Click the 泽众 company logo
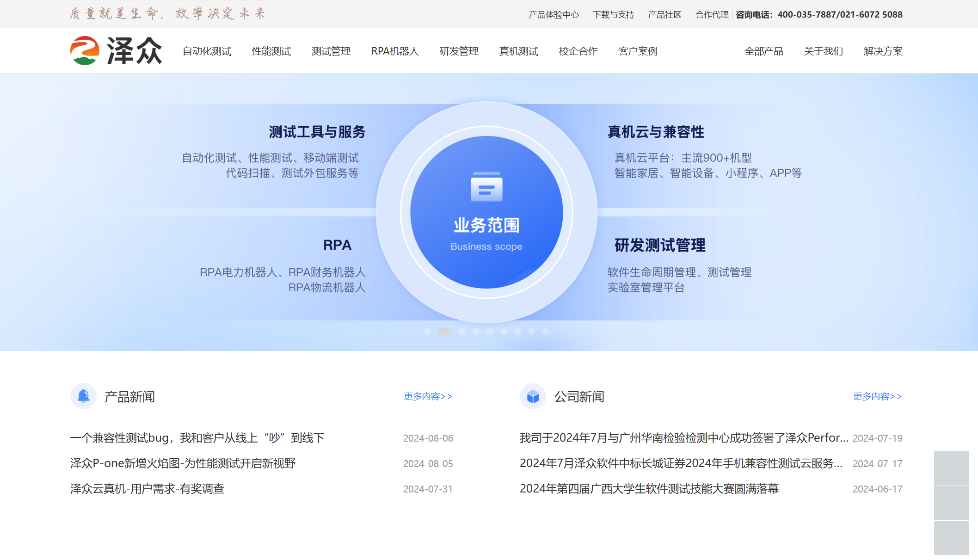 coord(116,51)
